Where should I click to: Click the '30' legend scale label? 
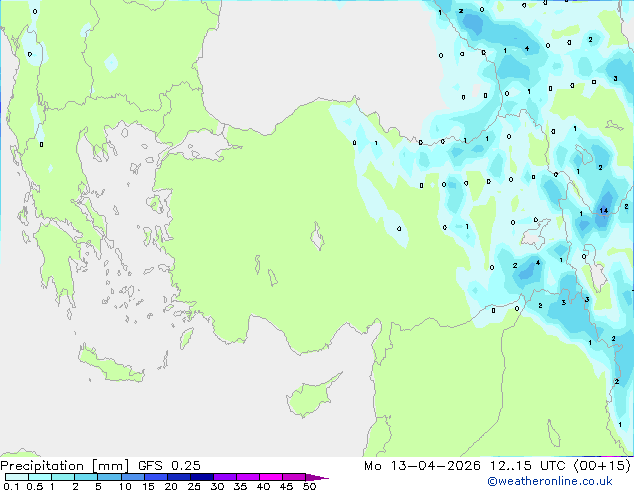(x=217, y=486)
